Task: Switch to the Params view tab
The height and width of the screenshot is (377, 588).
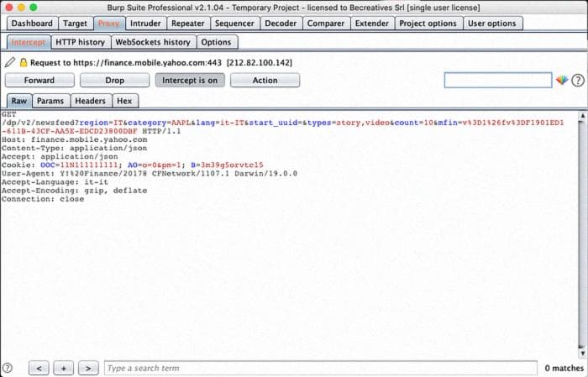Action: tap(50, 101)
